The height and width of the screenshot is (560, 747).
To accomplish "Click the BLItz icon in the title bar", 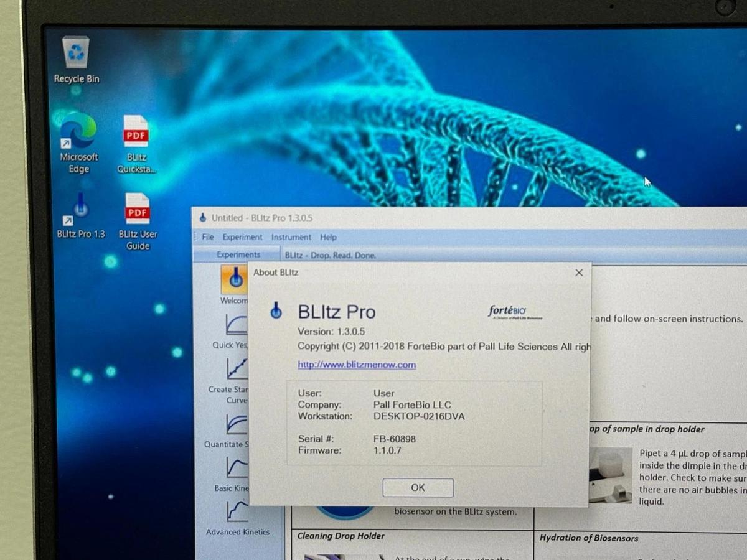I will pyautogui.click(x=202, y=218).
